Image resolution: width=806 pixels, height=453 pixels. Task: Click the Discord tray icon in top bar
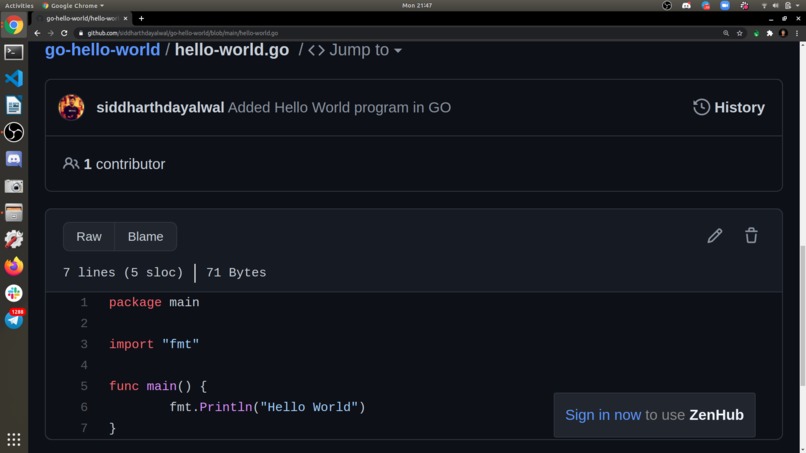(686, 6)
